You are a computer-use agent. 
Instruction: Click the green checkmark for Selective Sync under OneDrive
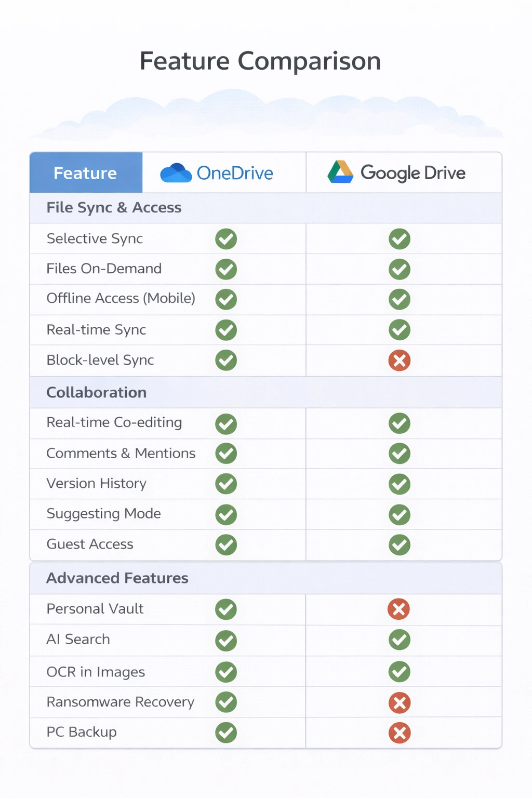point(226,239)
